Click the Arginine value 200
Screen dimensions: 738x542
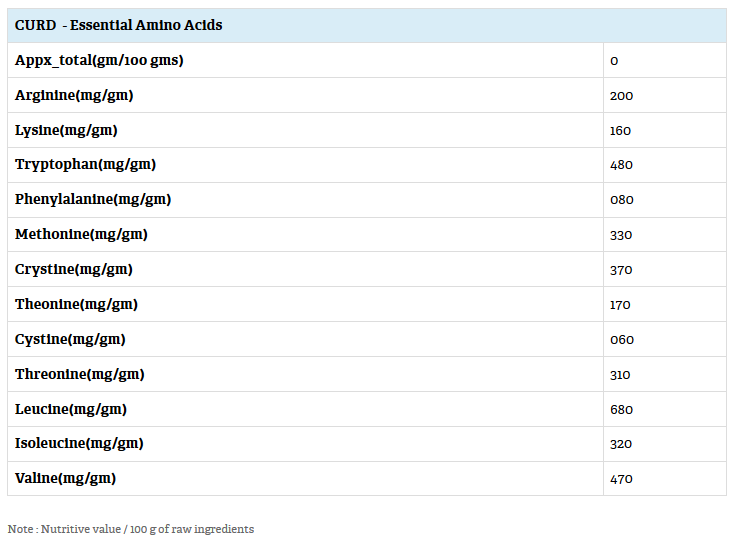tap(621, 96)
